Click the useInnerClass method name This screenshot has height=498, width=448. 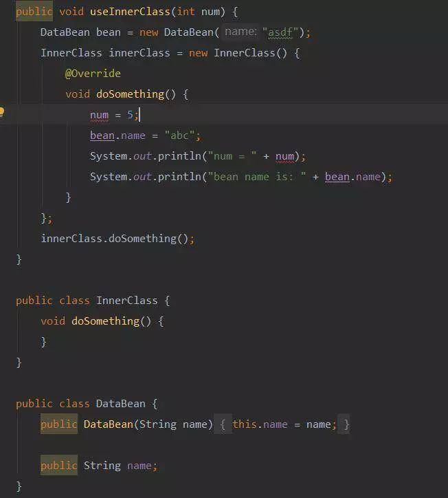click(130, 12)
